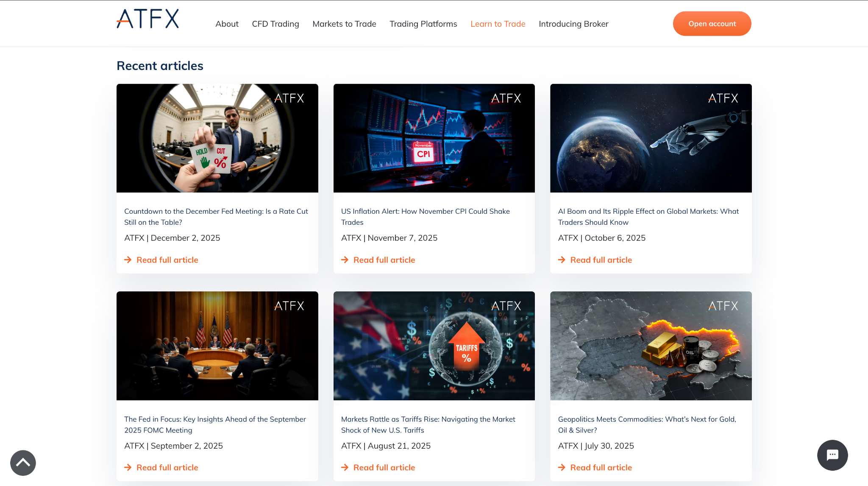The height and width of the screenshot is (486, 868).
Task: Click title 'Markets Rattle as Tariffs Rise'
Action: [428, 425]
